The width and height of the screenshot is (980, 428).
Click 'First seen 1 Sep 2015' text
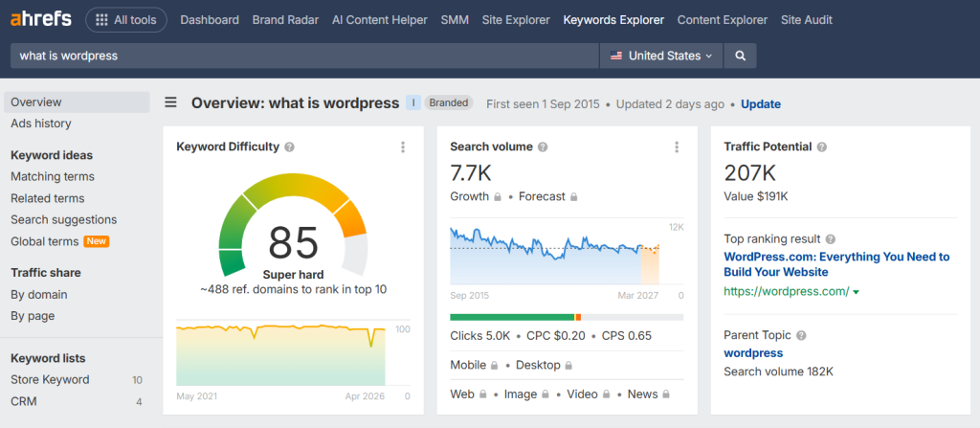pyautogui.click(x=543, y=104)
